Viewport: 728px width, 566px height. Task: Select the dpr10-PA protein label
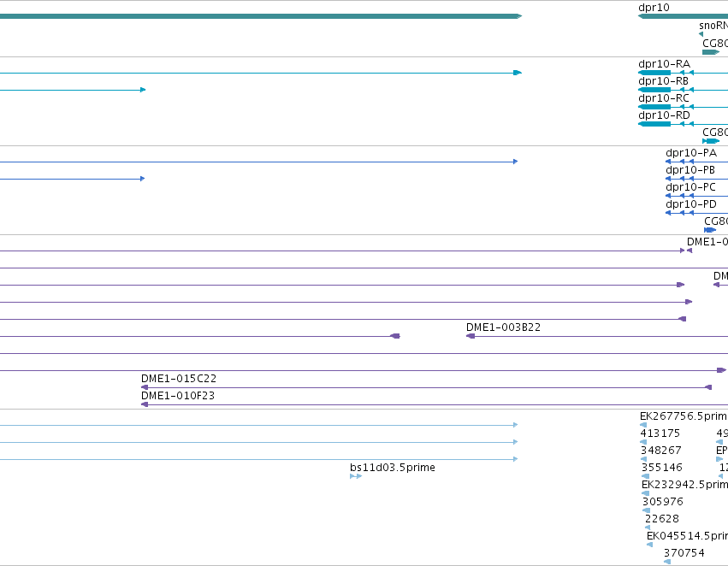click(691, 153)
